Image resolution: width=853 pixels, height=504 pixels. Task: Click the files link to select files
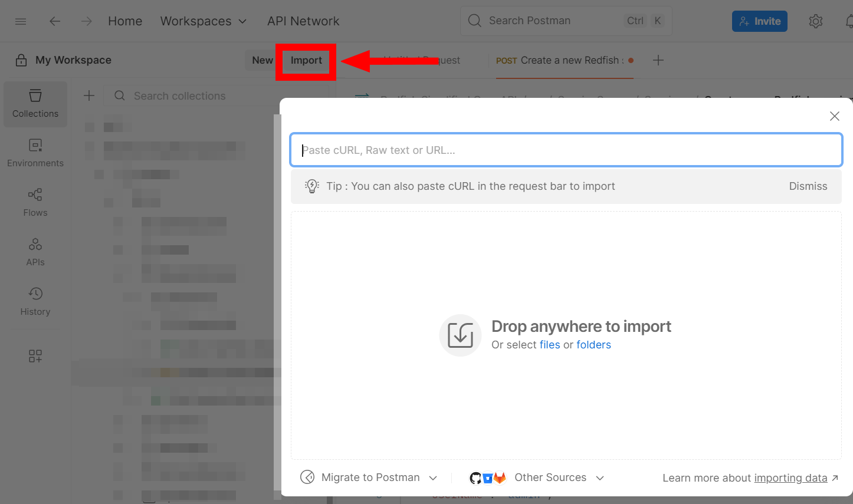tap(550, 345)
